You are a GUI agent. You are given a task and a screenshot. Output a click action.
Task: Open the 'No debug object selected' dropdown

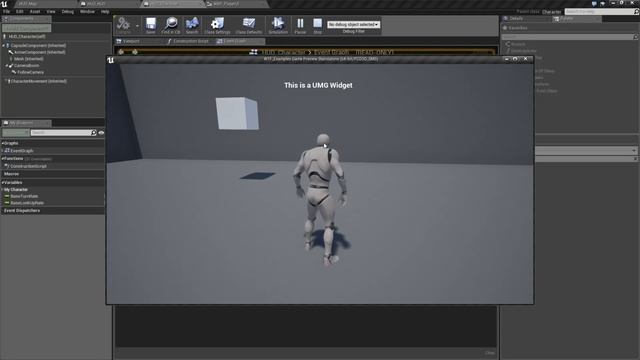[353, 24]
